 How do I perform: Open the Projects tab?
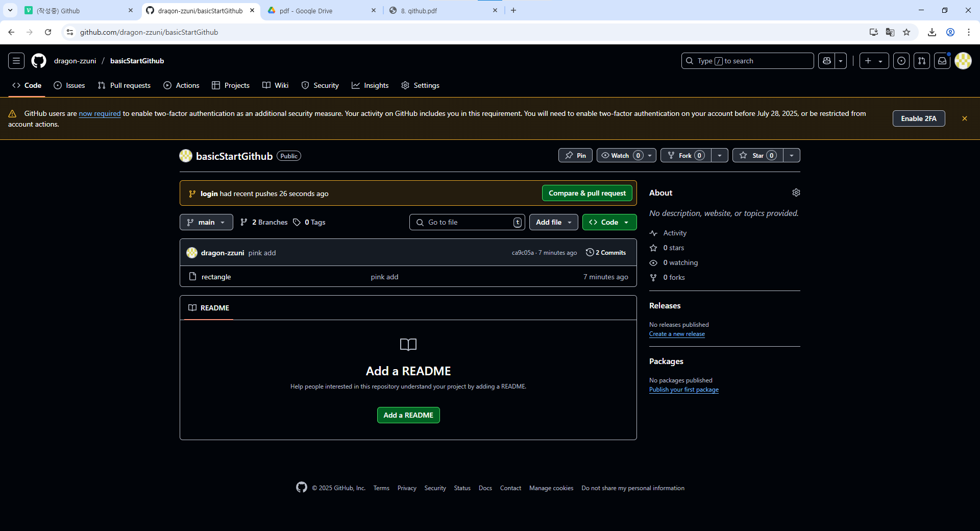(231, 85)
